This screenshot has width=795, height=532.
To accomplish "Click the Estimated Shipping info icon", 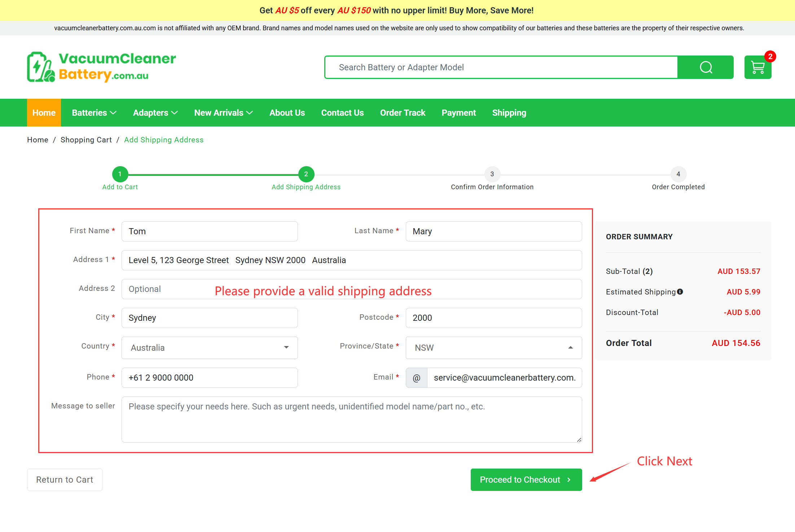I will point(680,292).
